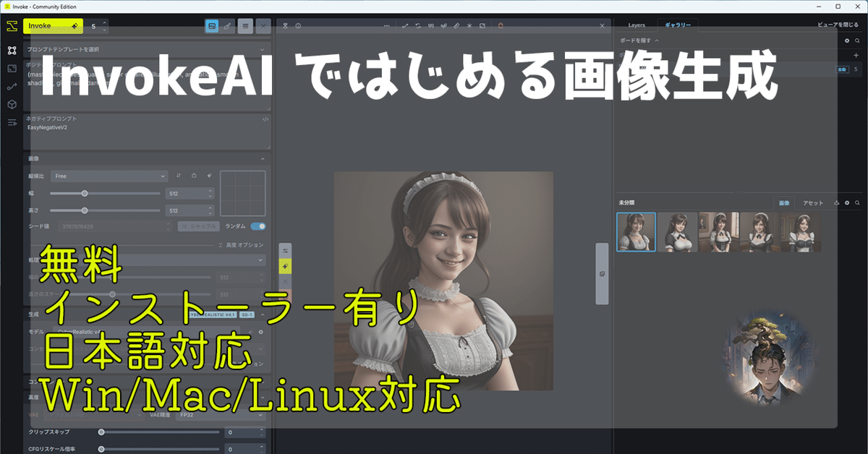Open the gallery board settings gear icon
This screenshot has height=454, width=868.
point(846,40)
